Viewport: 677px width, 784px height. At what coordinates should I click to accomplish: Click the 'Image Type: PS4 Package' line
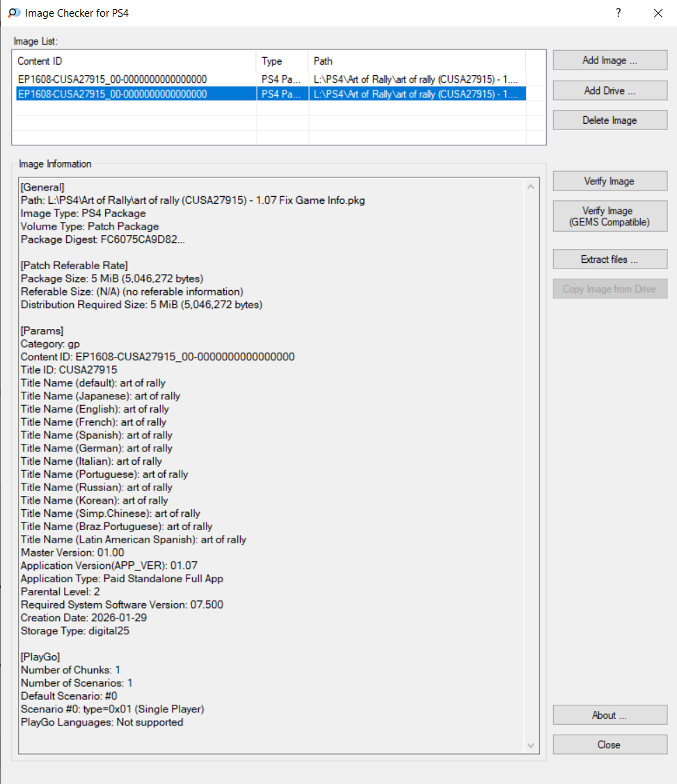[83, 213]
